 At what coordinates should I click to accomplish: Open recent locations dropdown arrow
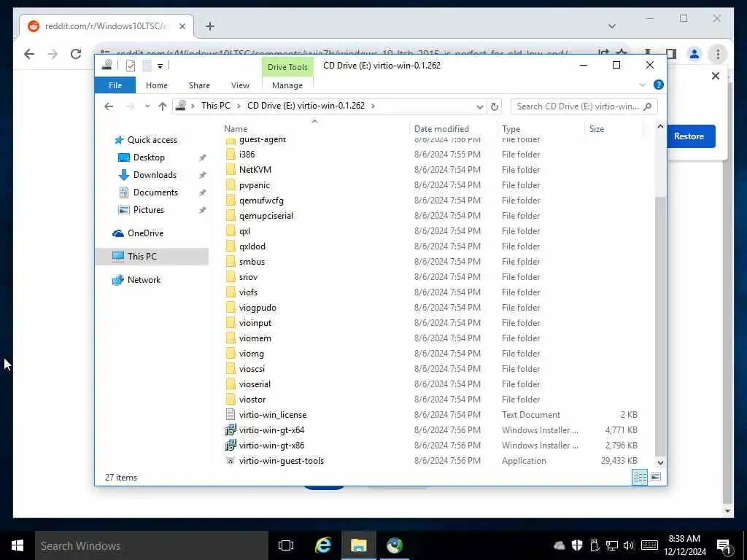click(147, 106)
